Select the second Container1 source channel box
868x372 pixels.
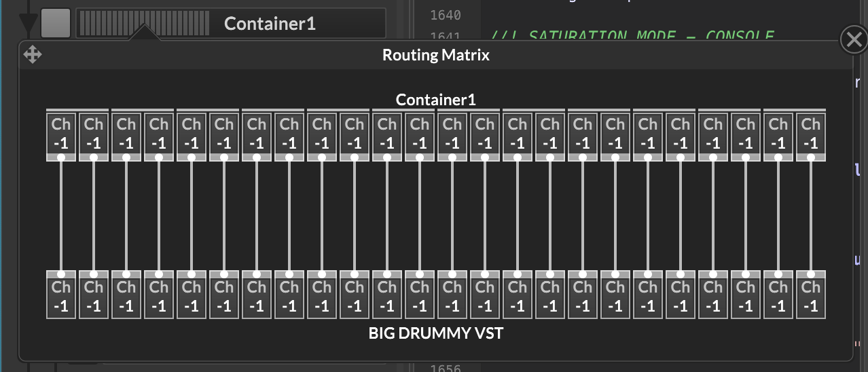94,134
